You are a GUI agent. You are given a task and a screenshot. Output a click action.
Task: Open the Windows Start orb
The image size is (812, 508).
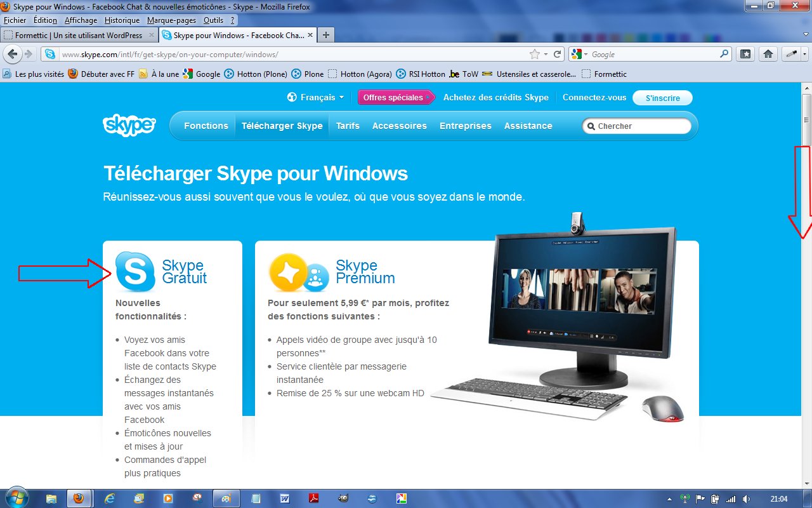click(16, 498)
